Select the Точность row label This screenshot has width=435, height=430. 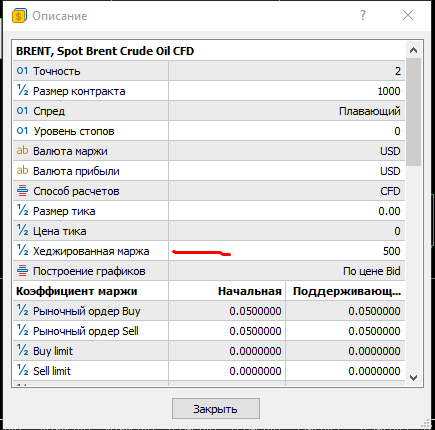click(x=57, y=71)
